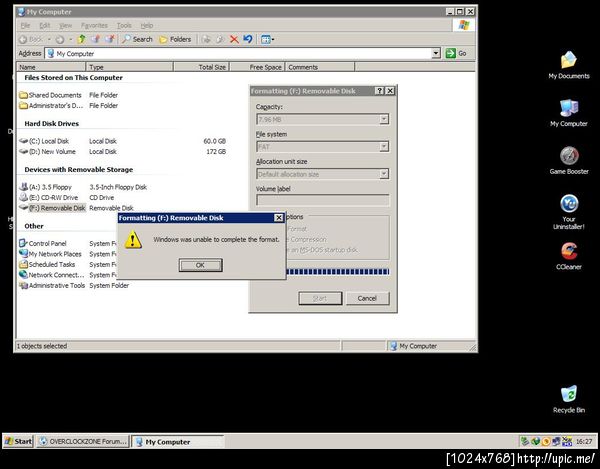Open the Forward history dropdown arrow
The image size is (600, 469).
(x=70, y=39)
